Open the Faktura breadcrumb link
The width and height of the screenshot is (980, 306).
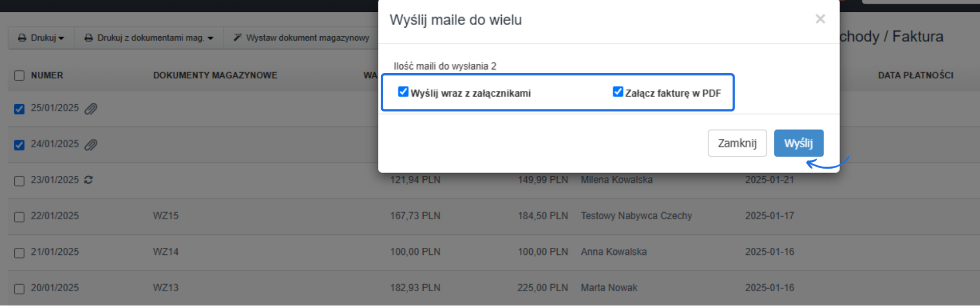(917, 36)
